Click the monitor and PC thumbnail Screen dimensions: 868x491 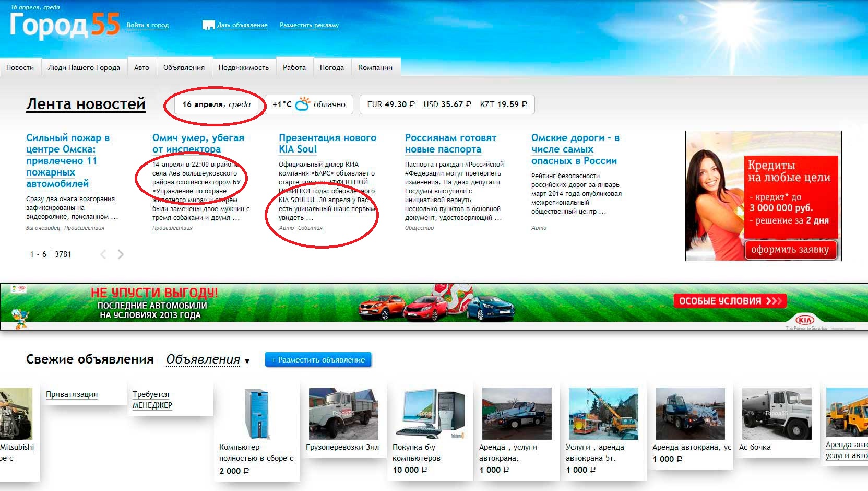pos(430,414)
